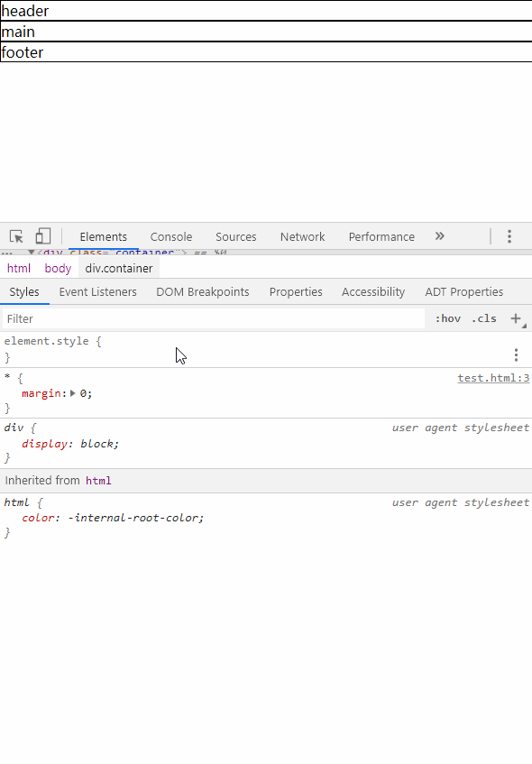Select body in the breadcrumb
The height and width of the screenshot is (764, 532).
tap(58, 269)
